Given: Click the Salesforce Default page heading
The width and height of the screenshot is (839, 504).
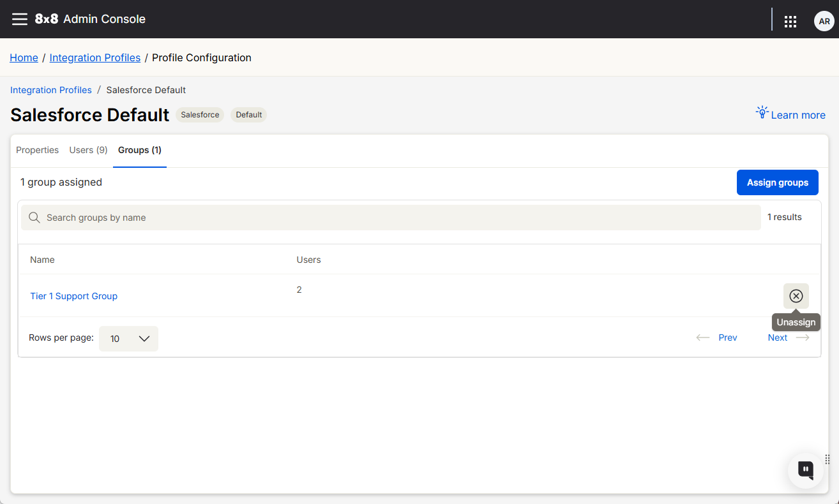Looking at the screenshot, I should [90, 115].
